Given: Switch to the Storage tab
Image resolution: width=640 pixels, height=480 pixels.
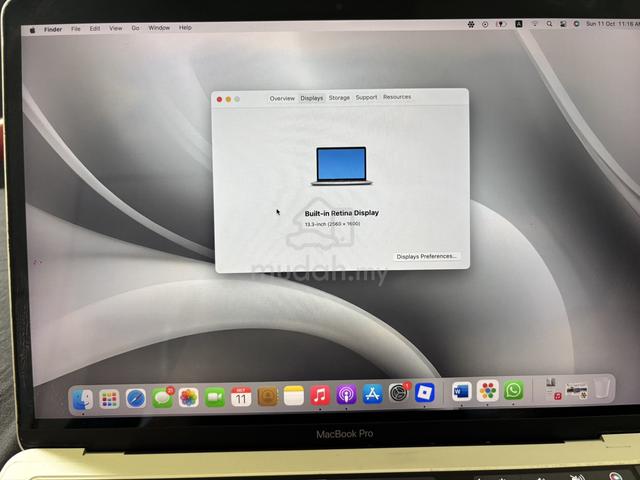Looking at the screenshot, I should point(339,98).
